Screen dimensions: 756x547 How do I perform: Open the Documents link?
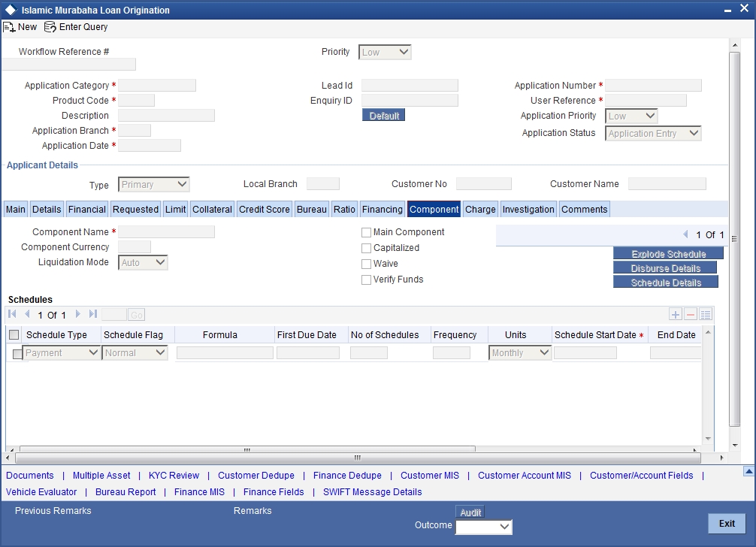[x=30, y=475]
